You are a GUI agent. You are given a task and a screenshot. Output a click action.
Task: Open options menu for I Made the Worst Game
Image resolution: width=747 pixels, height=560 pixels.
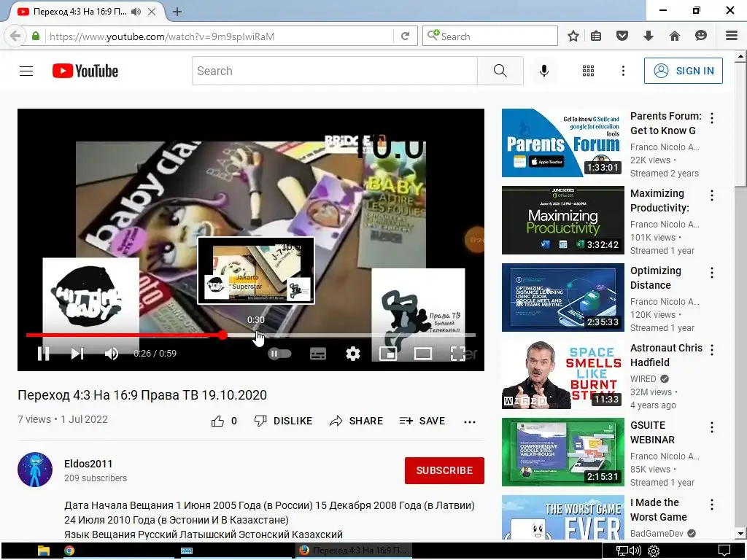point(712,505)
